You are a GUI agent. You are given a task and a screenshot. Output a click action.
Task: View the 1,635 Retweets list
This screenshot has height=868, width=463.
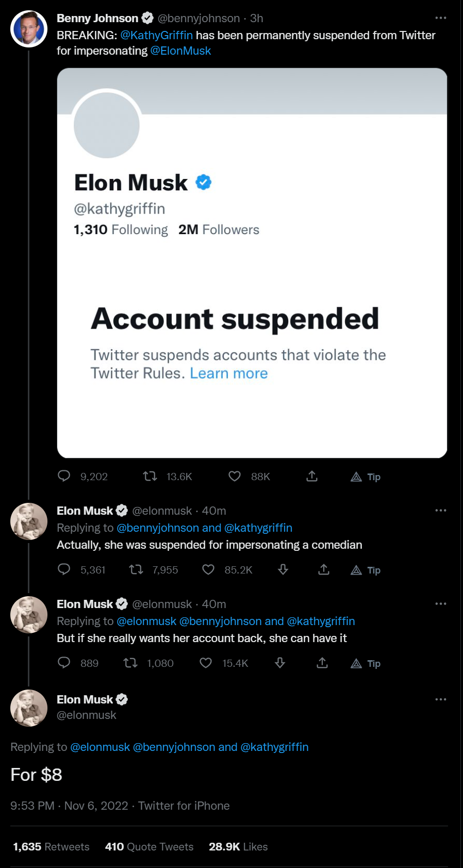(x=51, y=846)
